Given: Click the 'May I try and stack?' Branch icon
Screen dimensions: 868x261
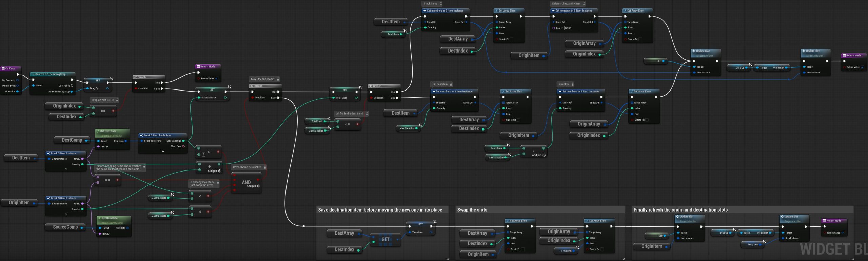Looking at the screenshot, I should 252,86.
